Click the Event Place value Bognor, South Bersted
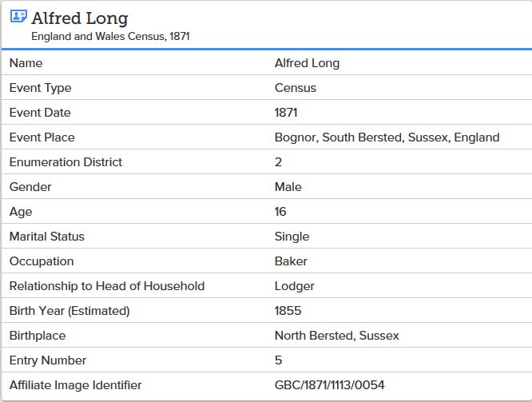 click(387, 137)
